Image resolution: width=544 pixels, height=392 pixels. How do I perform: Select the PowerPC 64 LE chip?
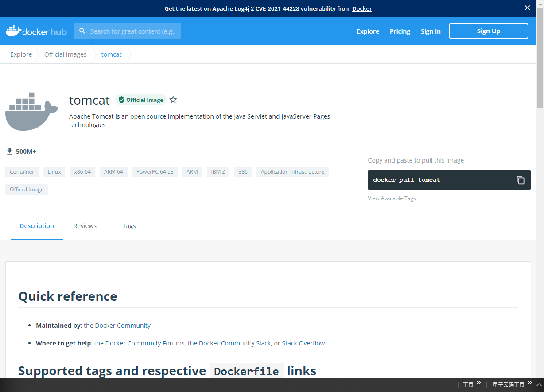pos(155,172)
